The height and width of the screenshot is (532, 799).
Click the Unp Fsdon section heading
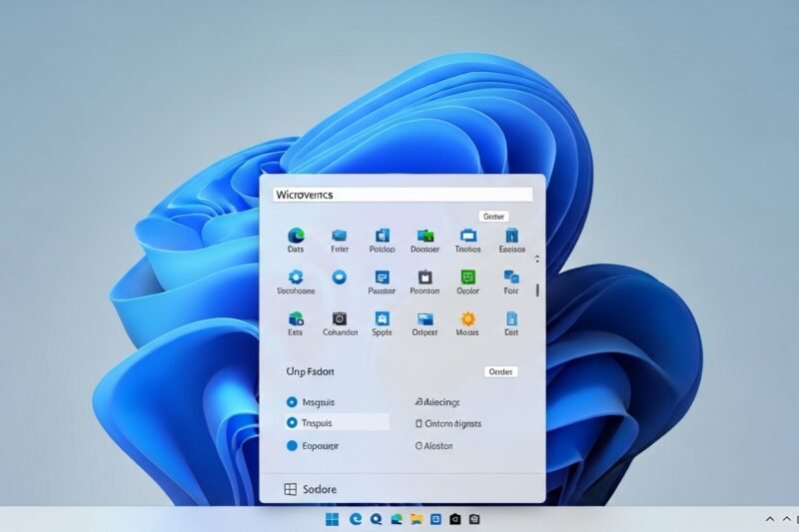tap(310, 371)
